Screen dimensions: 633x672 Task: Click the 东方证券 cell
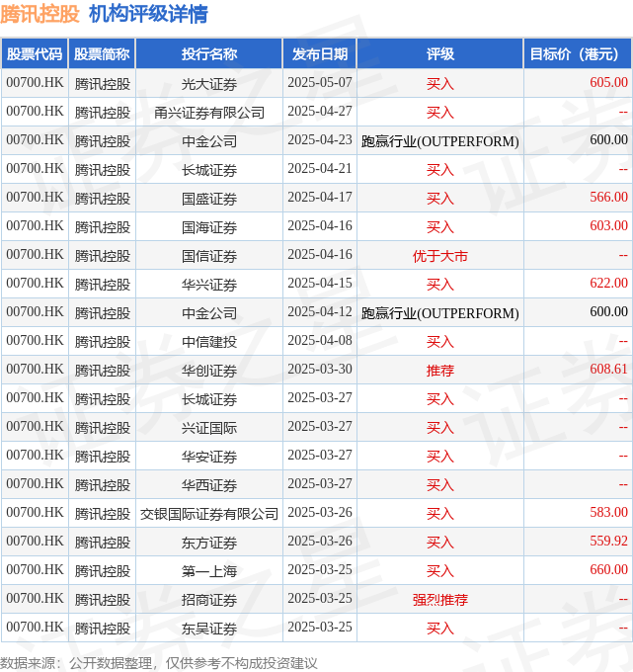209,543
